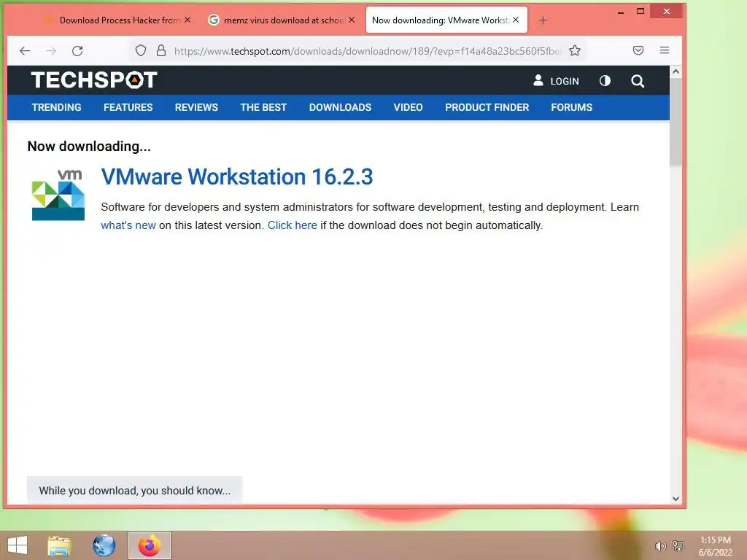747x560 pixels.
Task: Click the address bar URL field
Action: pyautogui.click(x=367, y=51)
